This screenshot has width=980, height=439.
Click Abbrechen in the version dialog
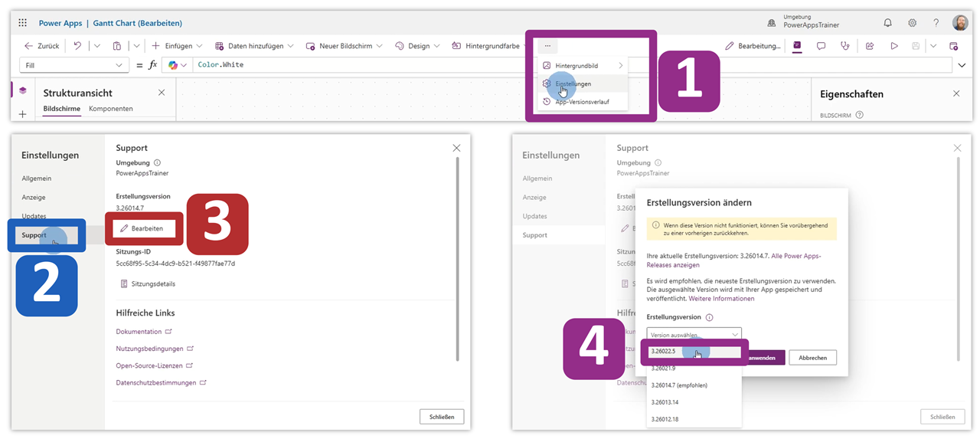812,358
